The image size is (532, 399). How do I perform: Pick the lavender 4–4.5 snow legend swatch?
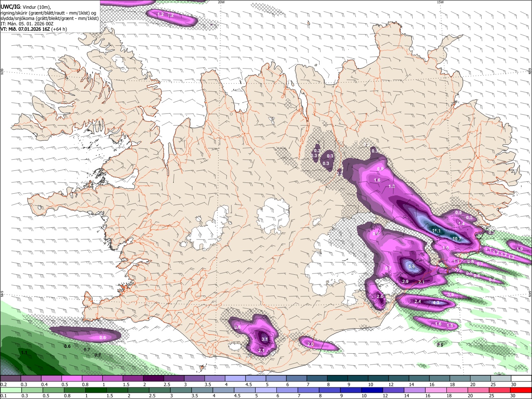click(235, 379)
